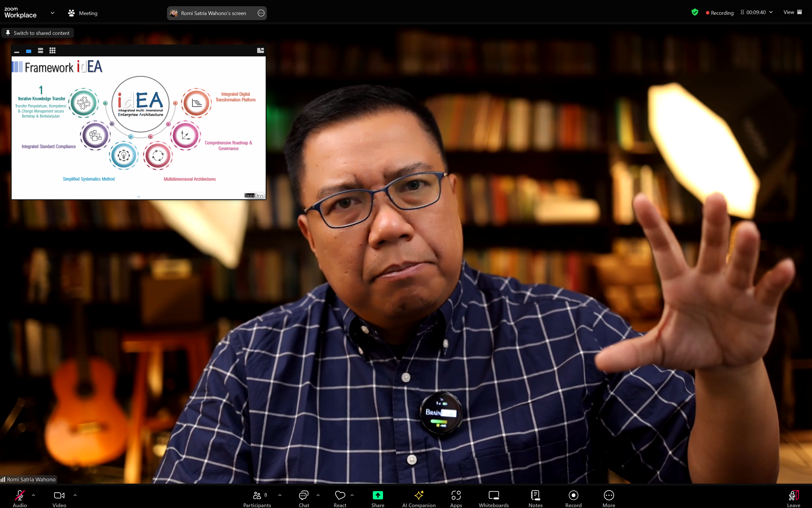Unmute the Audio microphone
This screenshot has height=508, width=812.
pos(20,498)
